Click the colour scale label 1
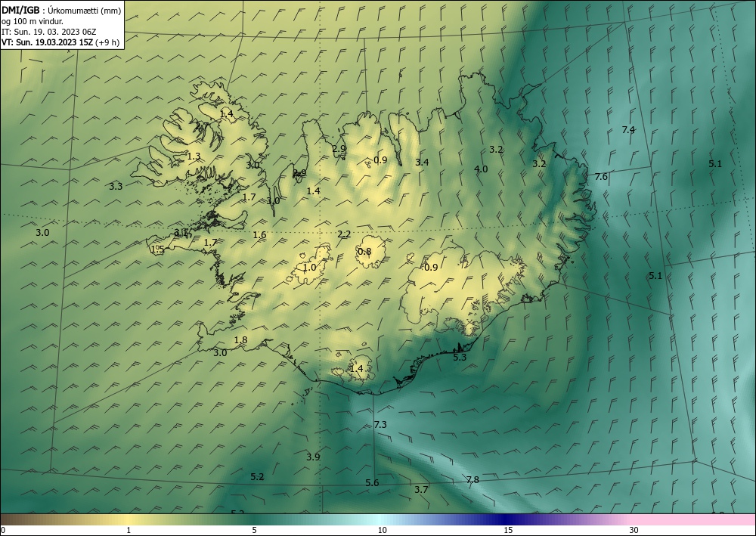 129,530
